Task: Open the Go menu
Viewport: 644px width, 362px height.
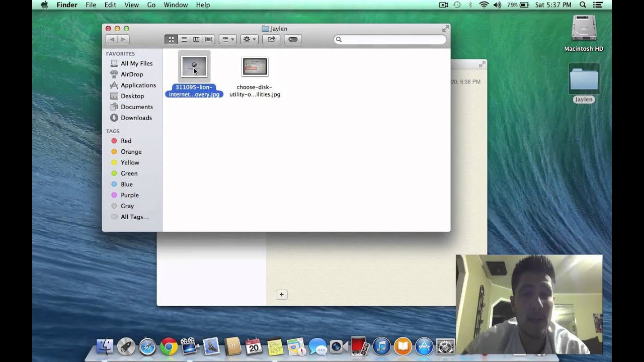Action: (x=151, y=5)
